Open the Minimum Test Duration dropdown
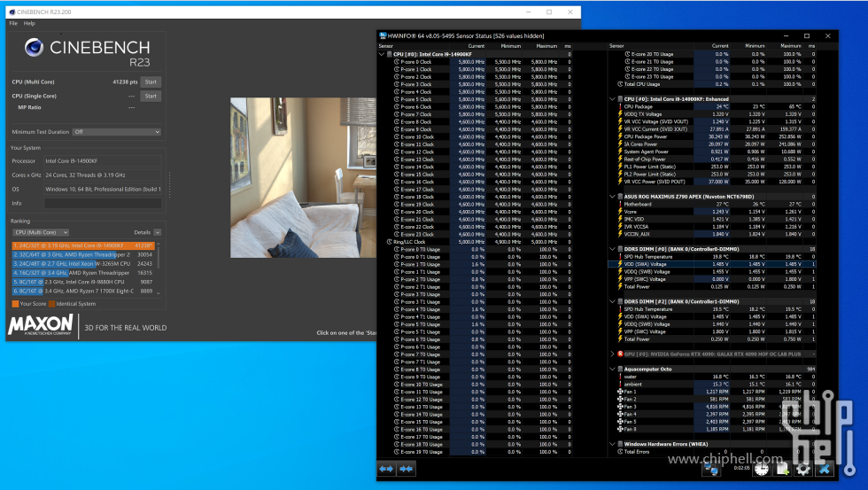The width and height of the screenshot is (868, 490). pyautogui.click(x=117, y=132)
